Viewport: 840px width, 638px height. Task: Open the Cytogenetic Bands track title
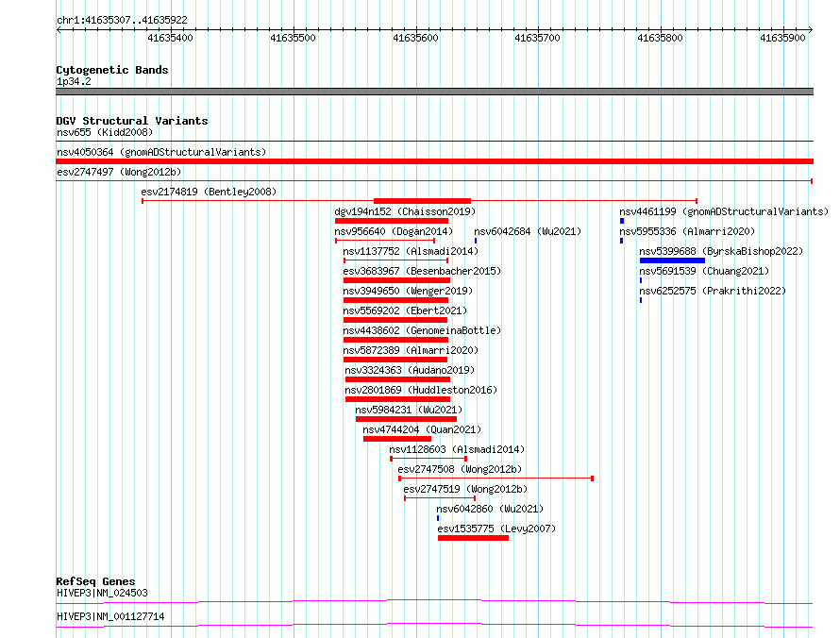tap(112, 70)
